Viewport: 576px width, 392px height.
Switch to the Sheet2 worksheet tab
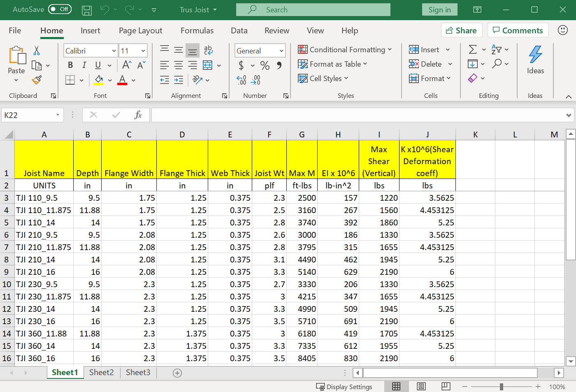coord(101,372)
